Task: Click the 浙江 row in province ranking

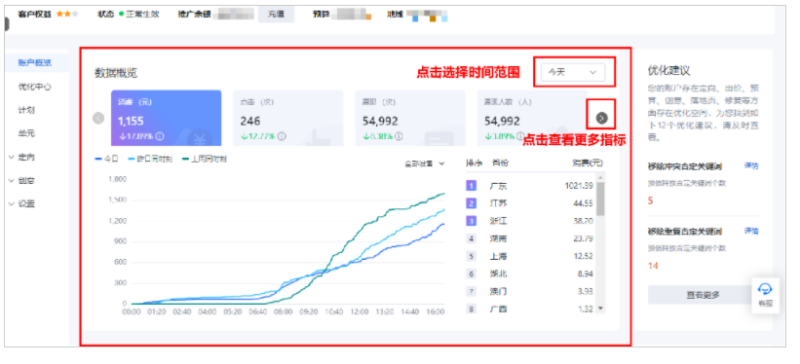Action: click(x=530, y=221)
